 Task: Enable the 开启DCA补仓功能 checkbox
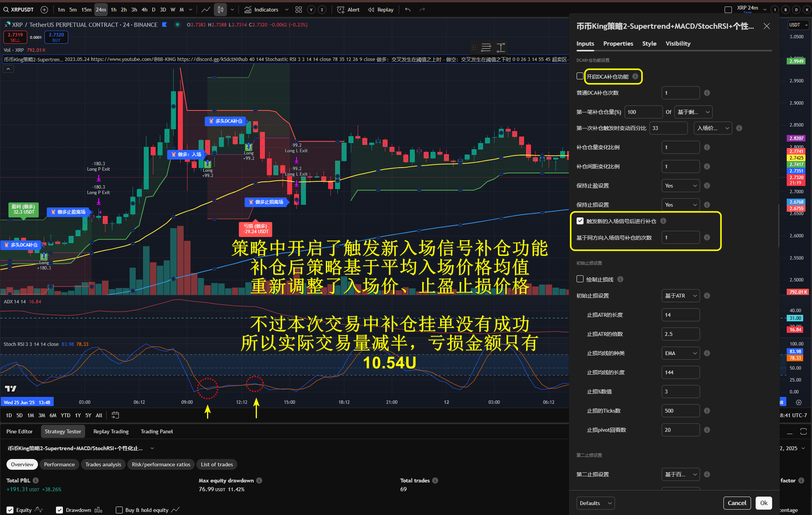click(x=580, y=76)
